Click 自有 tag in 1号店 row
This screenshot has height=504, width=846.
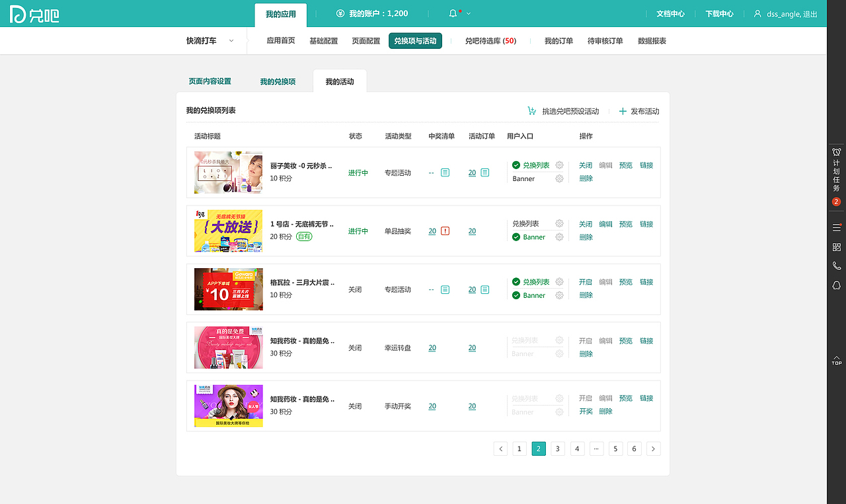coord(304,236)
